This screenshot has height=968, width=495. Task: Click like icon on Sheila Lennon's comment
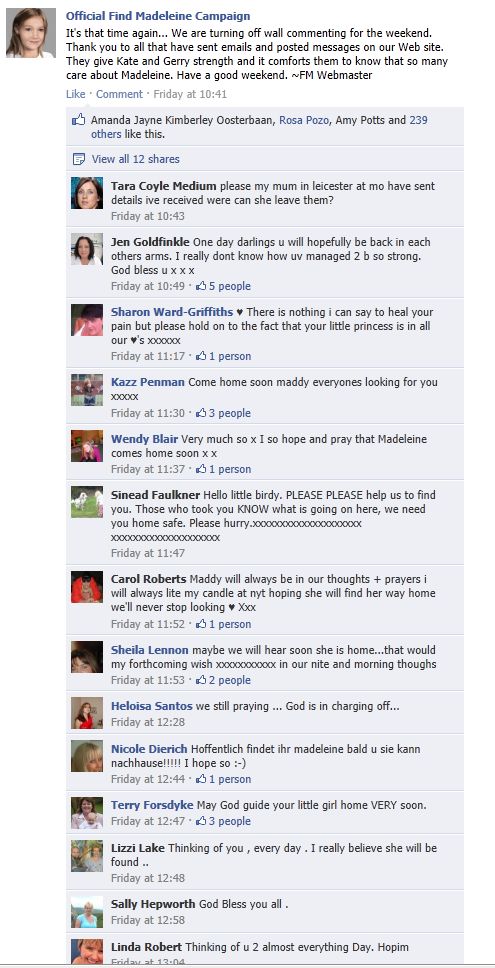201,680
